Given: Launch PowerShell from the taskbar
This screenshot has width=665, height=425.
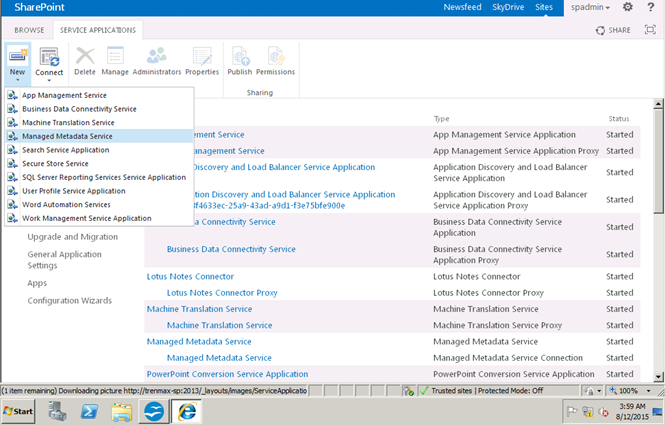Looking at the screenshot, I should pos(89,411).
